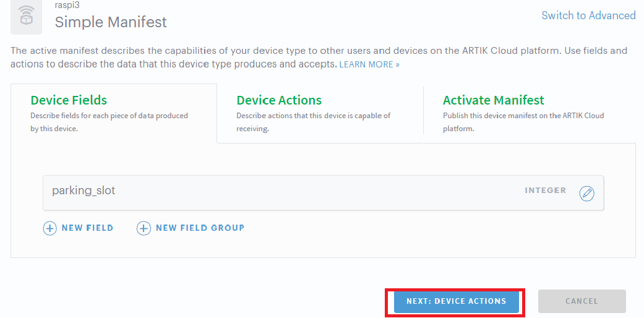Edit the parking_slot field via pencil icon
This screenshot has height=318, width=644.
coord(586,194)
